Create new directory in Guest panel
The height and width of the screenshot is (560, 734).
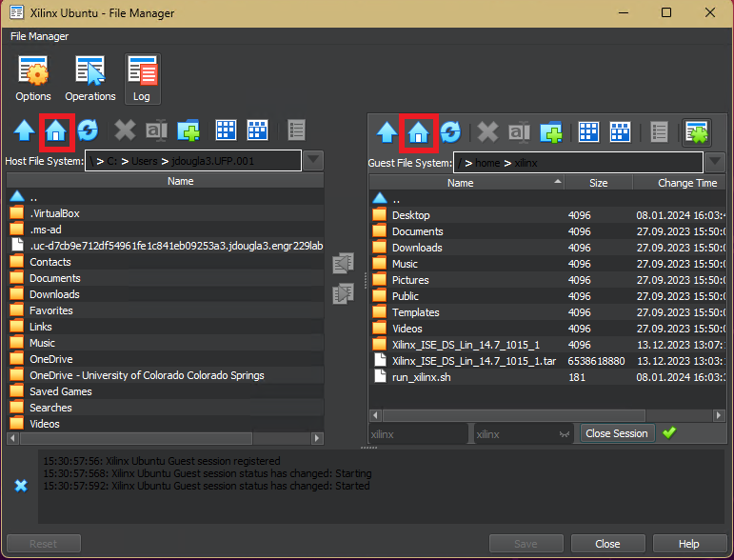[x=551, y=132]
